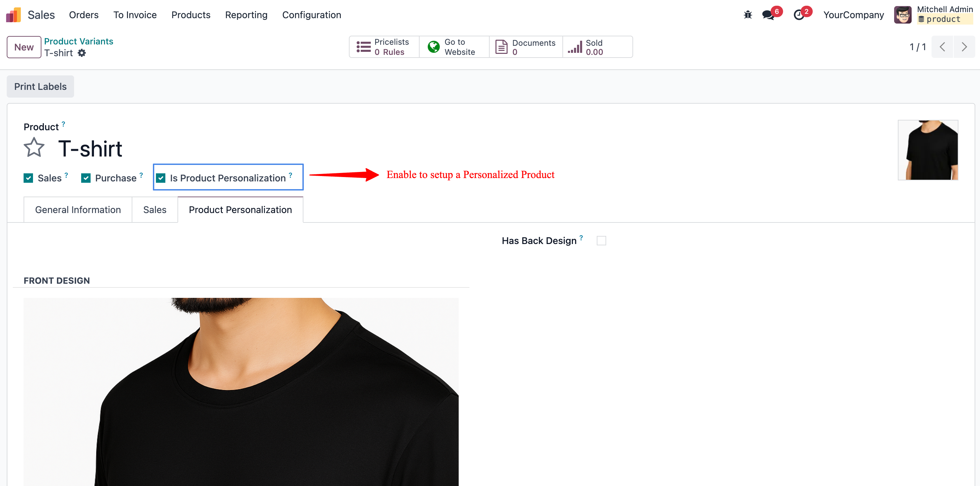Viewport: 980px width, 486px height.
Task: Uncheck the Purchase checkbox
Action: (x=86, y=178)
